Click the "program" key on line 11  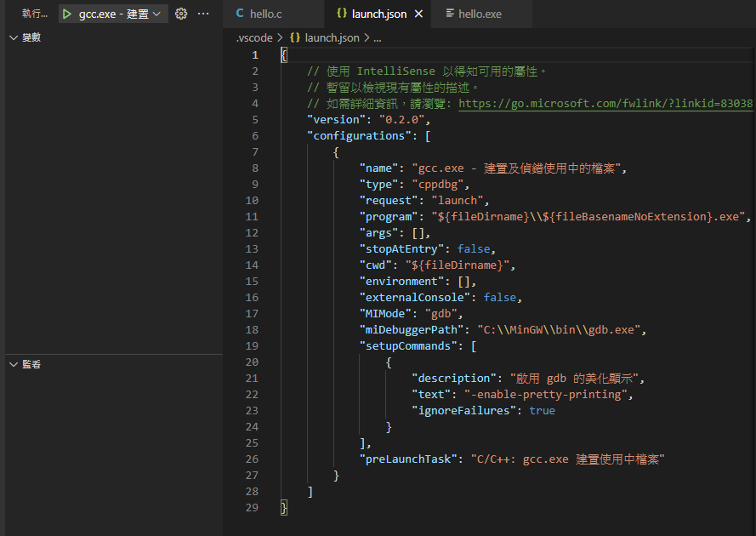pyautogui.click(x=389, y=217)
